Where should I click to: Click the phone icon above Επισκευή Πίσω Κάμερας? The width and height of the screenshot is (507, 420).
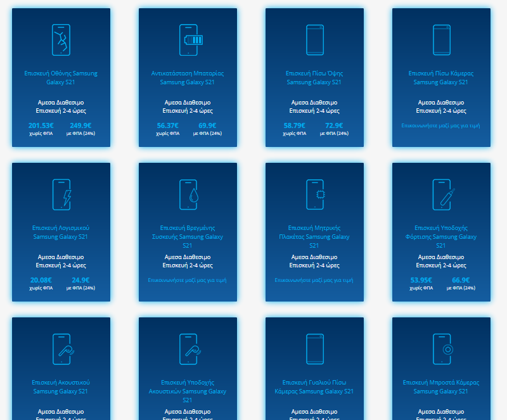442,40
